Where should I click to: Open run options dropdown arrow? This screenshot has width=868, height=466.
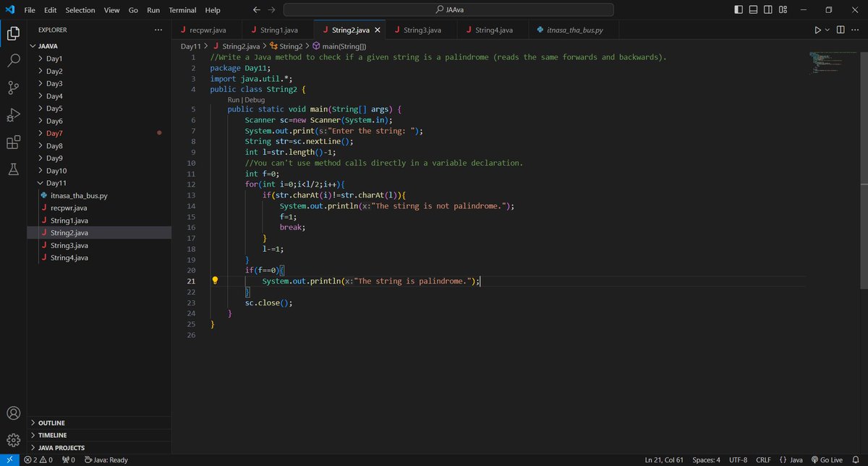[827, 30]
